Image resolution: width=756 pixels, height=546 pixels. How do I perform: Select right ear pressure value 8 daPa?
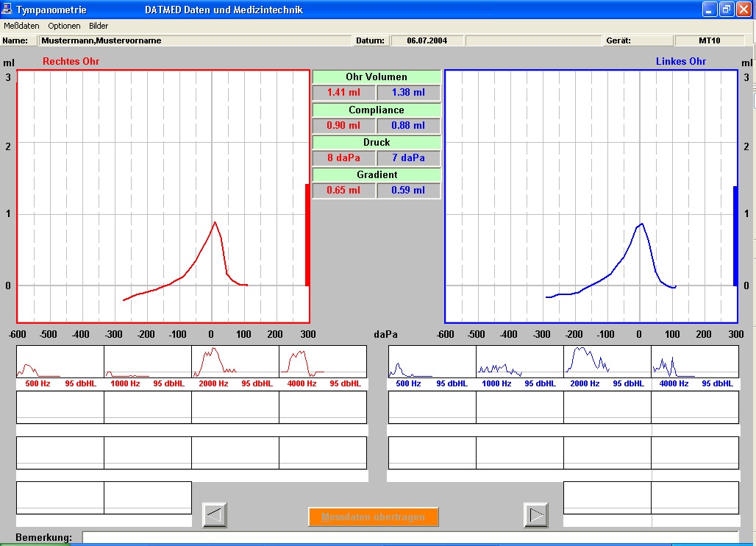(x=343, y=157)
